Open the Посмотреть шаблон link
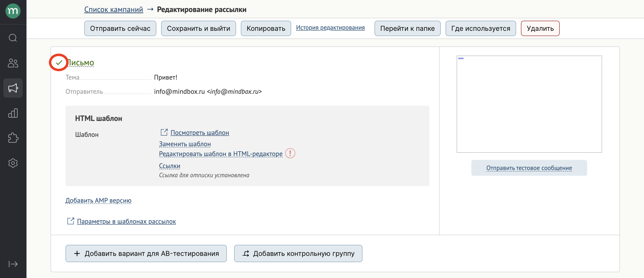Viewport: 644px width, 278px height. (200, 133)
